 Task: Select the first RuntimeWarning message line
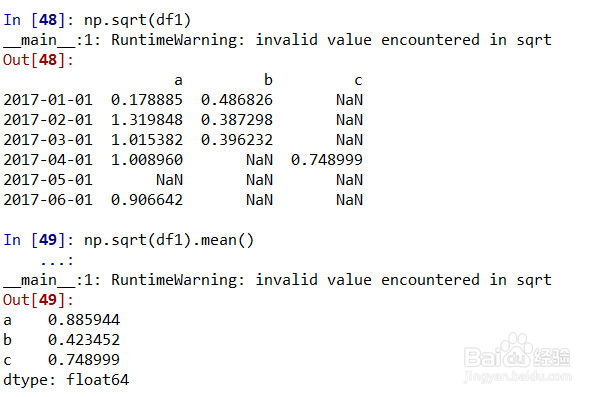click(x=277, y=40)
